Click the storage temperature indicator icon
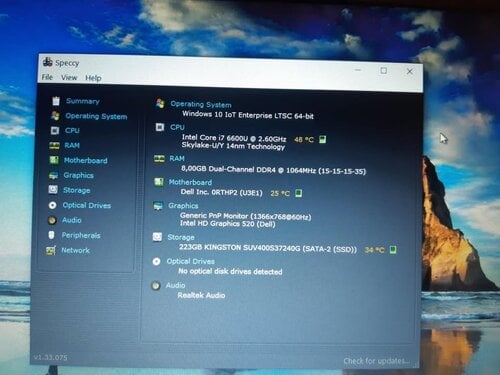 coord(393,250)
